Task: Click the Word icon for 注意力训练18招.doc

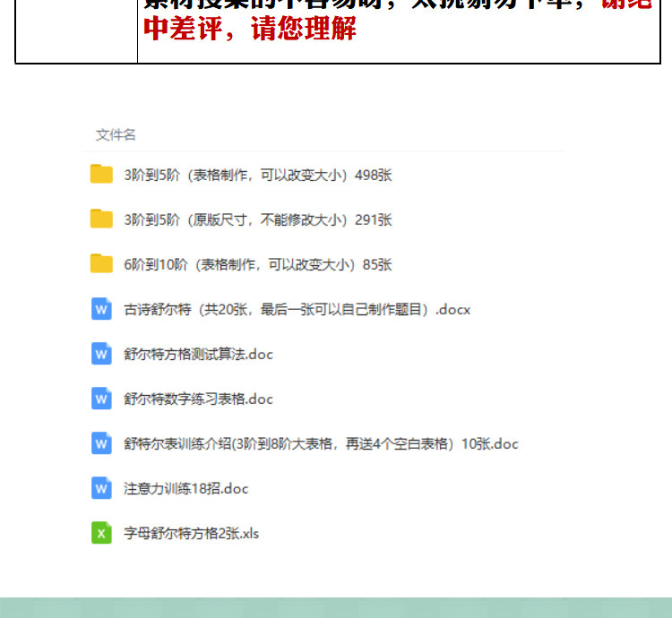Action: pos(101,488)
